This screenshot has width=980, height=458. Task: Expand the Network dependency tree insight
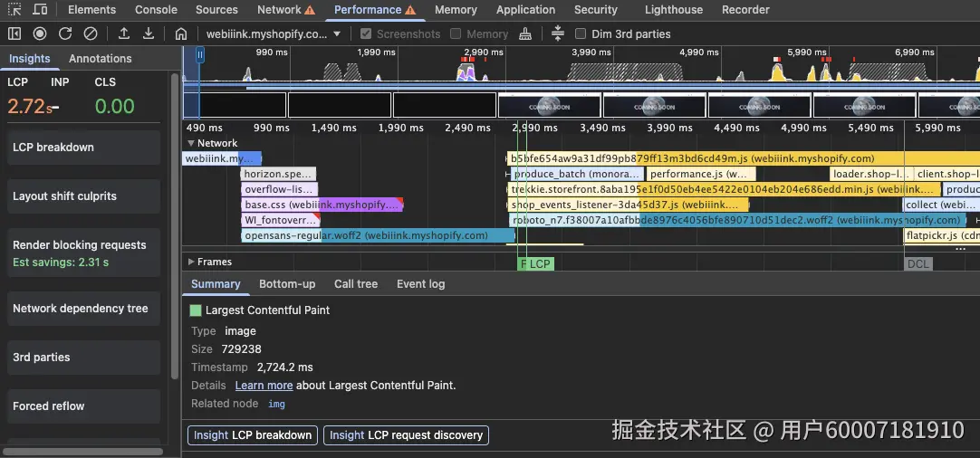[x=83, y=309]
